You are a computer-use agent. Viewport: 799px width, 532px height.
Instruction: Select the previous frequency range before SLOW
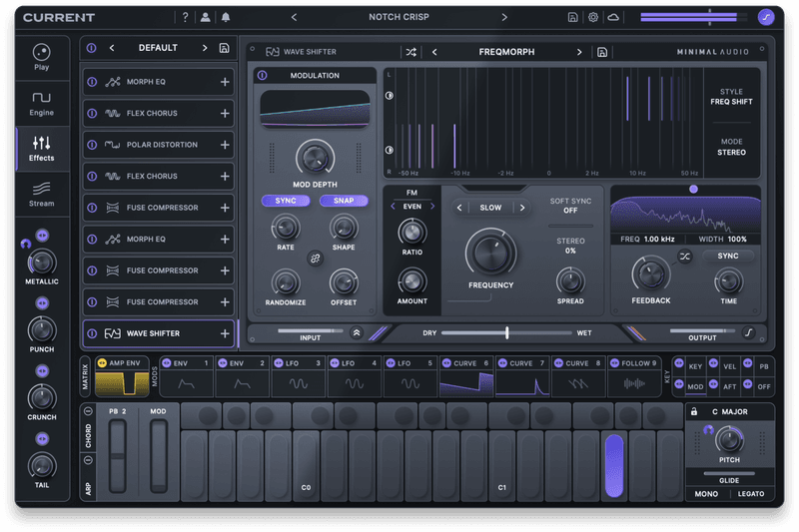pos(458,208)
